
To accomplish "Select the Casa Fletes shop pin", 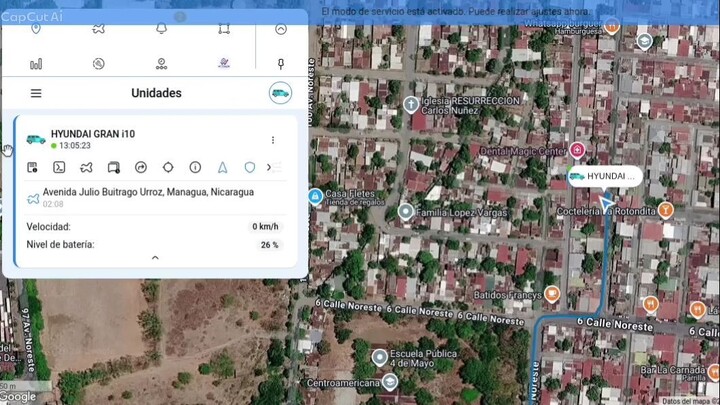I will tap(315, 197).
